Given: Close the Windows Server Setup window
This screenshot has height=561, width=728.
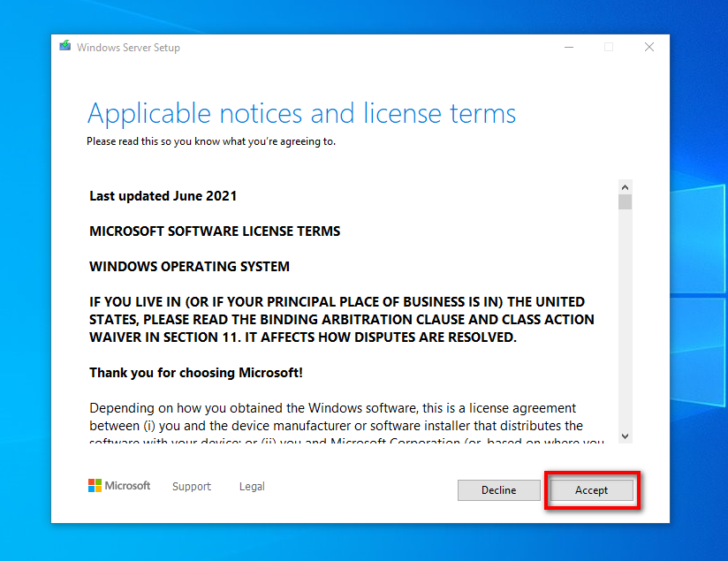Looking at the screenshot, I should [649, 48].
